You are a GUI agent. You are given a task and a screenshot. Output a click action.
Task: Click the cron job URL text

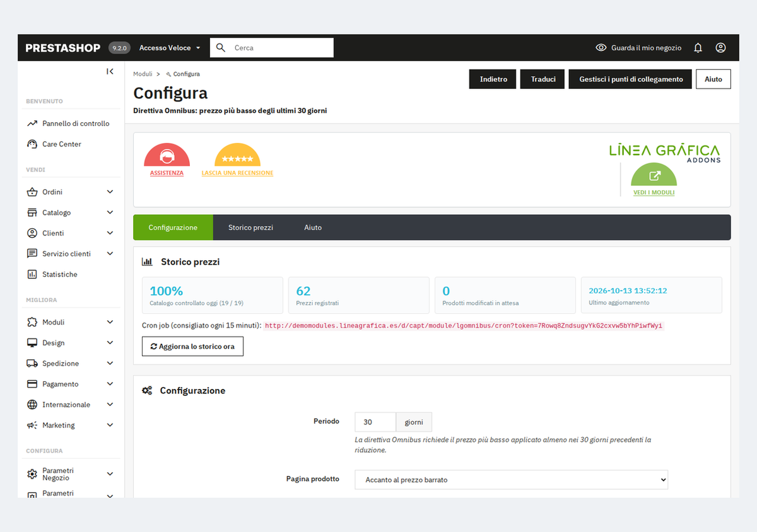pyautogui.click(x=464, y=326)
